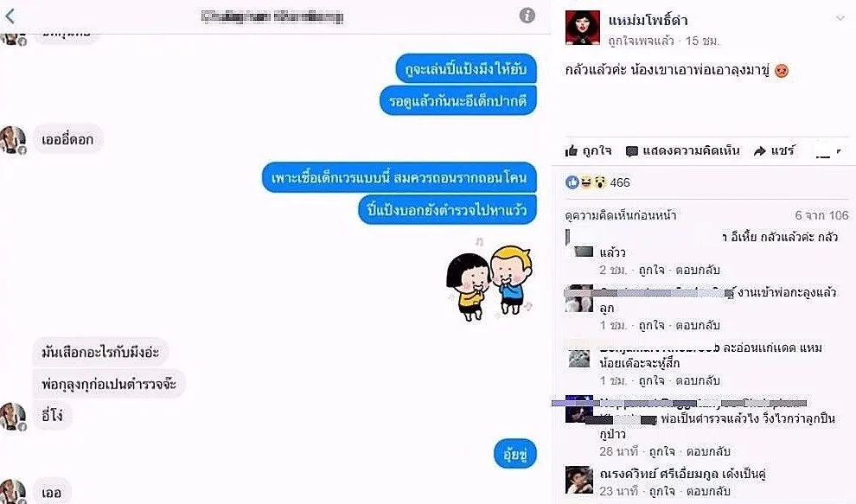856x504 pixels.
Task: Like the comment posted 28 นาที ago
Action: [662, 451]
